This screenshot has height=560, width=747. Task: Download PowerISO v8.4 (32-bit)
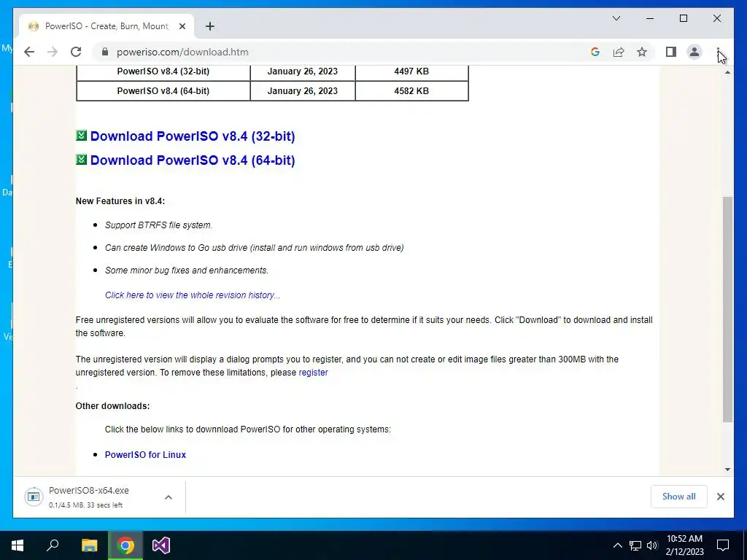[x=193, y=136]
